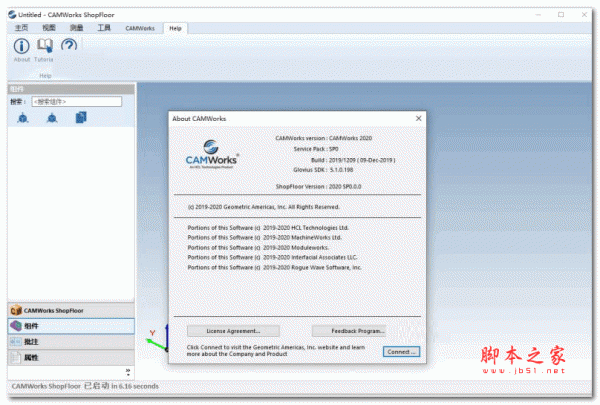Click the document copy icon in component panel
Viewport: 600px width, 405px height.
(81, 117)
